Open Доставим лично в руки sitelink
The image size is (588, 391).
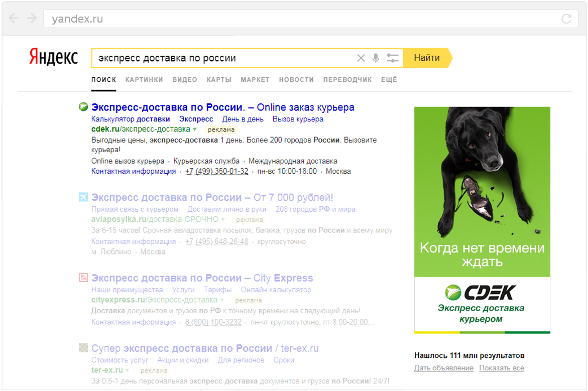[227, 209]
